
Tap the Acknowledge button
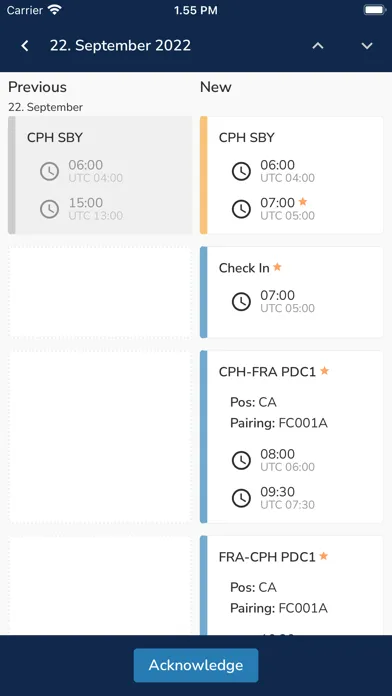(x=196, y=665)
